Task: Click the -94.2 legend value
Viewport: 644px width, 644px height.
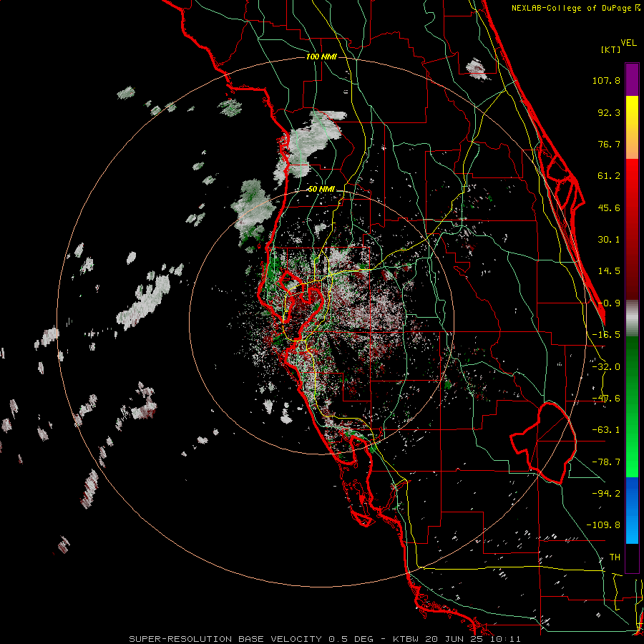Action: coord(606,493)
